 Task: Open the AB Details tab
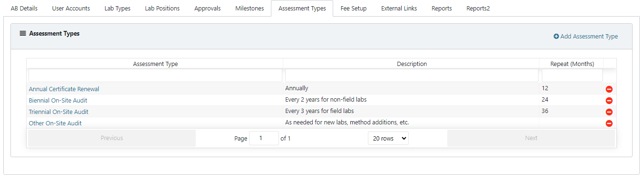[x=24, y=9]
